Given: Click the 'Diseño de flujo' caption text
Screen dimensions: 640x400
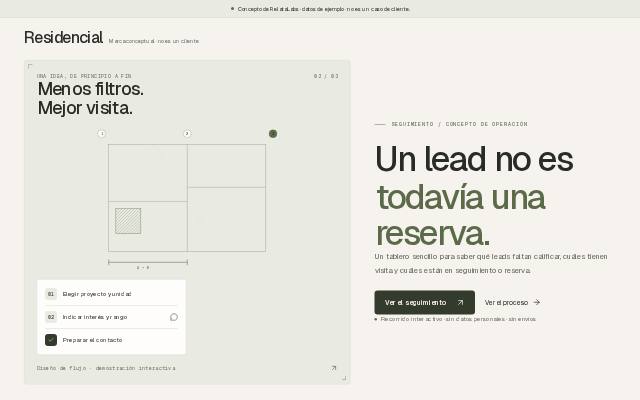Looking at the screenshot, I should pos(106,368).
